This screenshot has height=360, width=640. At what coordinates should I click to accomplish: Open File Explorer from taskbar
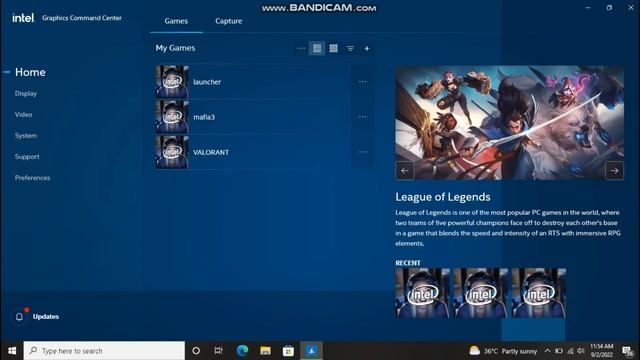265,351
